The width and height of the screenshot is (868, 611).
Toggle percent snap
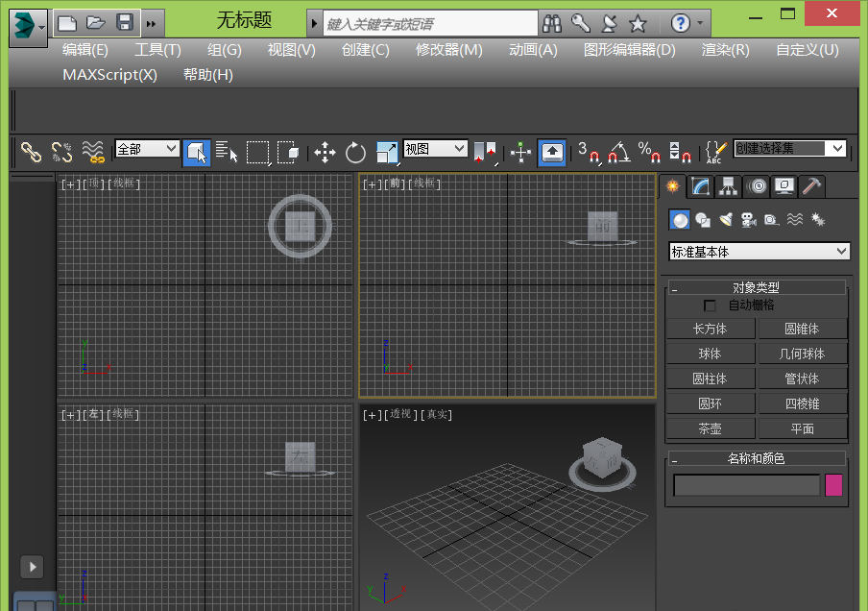pos(649,152)
